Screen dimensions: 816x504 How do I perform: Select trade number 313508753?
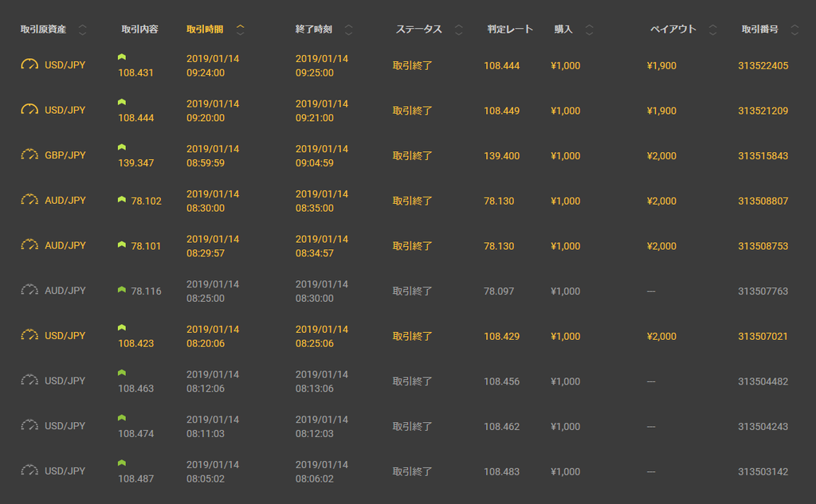[763, 246]
